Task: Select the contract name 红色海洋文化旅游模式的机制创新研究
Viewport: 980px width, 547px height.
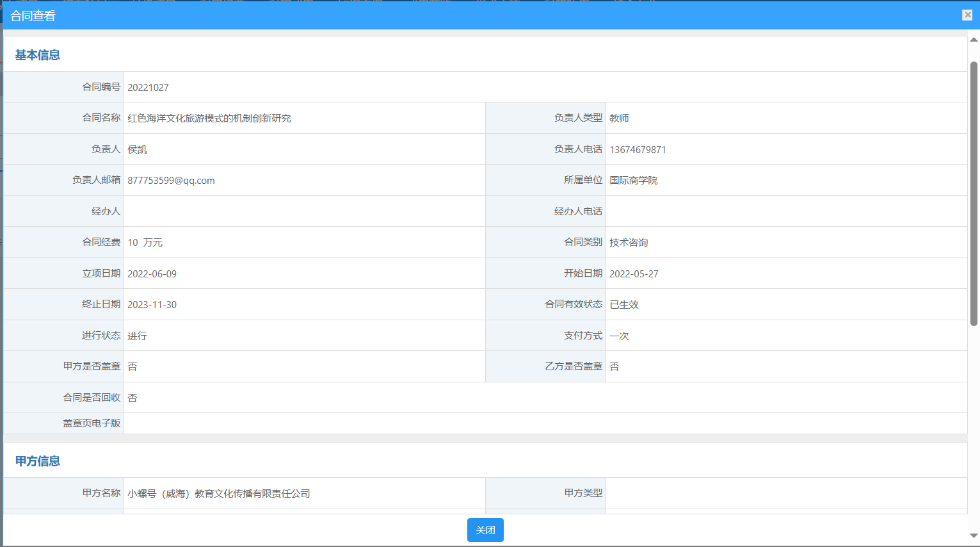Action: 209,118
